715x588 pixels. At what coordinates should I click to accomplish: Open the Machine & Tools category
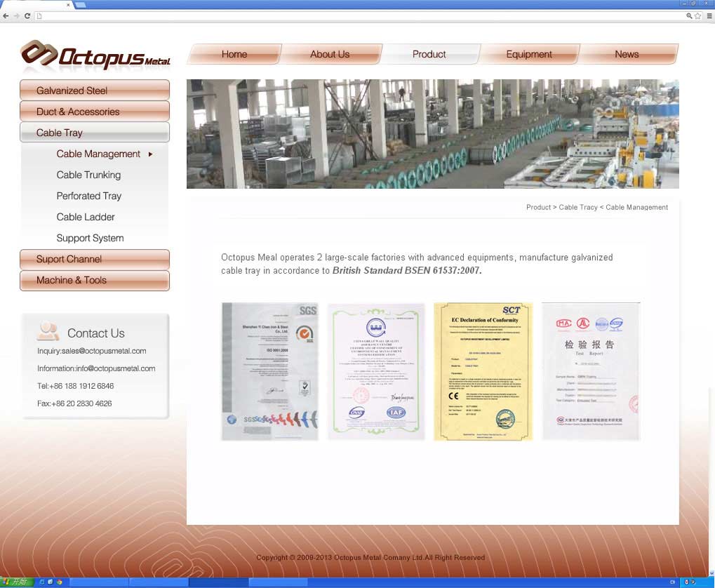click(x=95, y=280)
